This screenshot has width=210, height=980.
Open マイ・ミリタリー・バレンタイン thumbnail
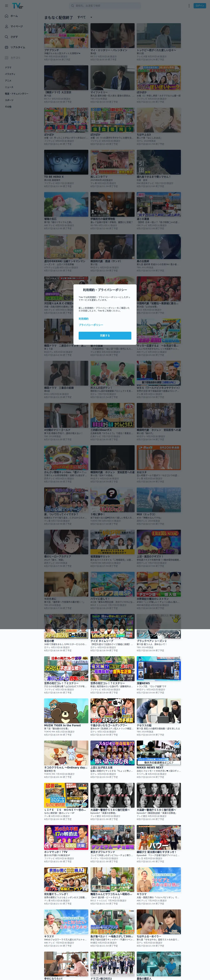point(112,35)
